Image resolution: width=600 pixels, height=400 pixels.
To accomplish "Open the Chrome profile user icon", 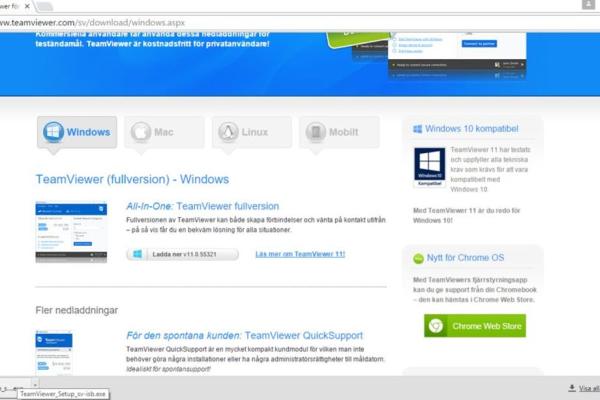I will point(588,4).
